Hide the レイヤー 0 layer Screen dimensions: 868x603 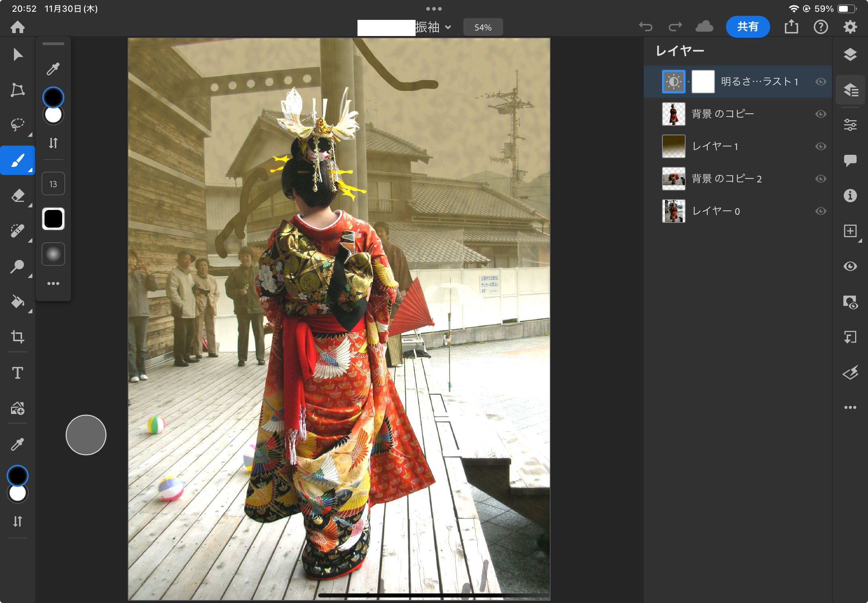pyautogui.click(x=821, y=211)
